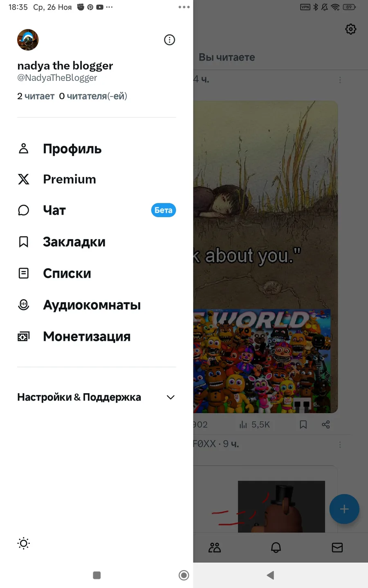
Task: Share the post with the share icon
Action: tap(326, 425)
